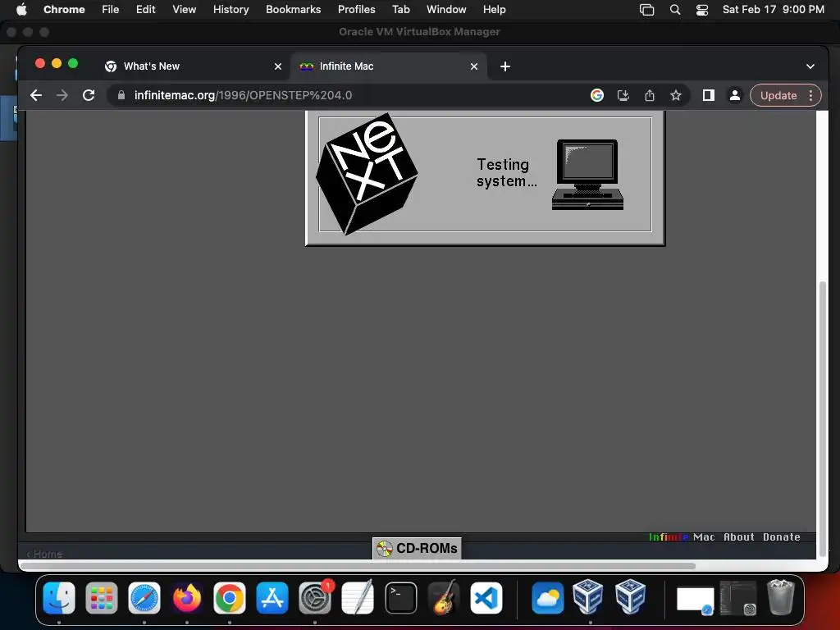Open System Settings from the Dock
Viewport: 840px width, 630px height.
pos(315,598)
